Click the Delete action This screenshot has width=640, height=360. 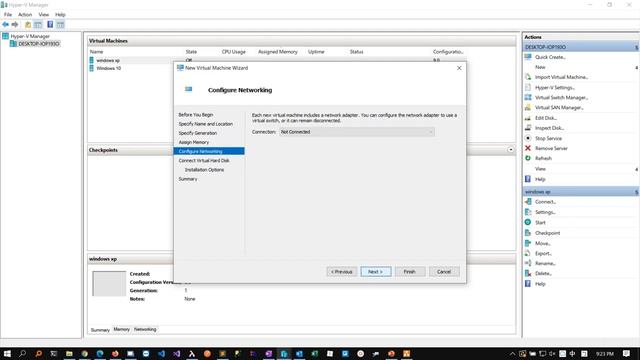[x=543, y=273]
